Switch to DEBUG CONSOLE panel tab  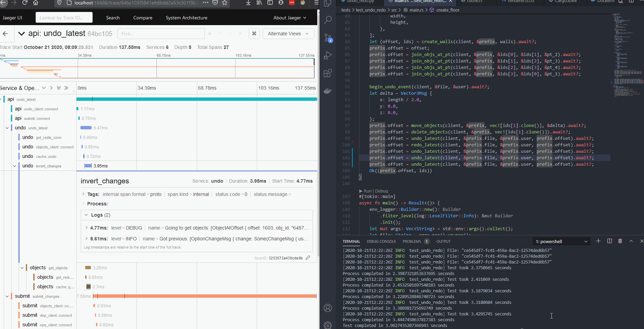coord(381,241)
